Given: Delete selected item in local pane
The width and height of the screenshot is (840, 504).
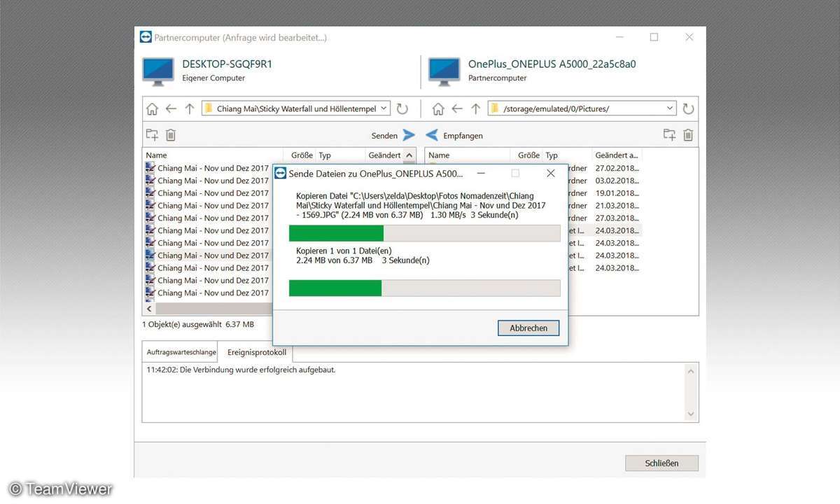Looking at the screenshot, I should [x=171, y=135].
